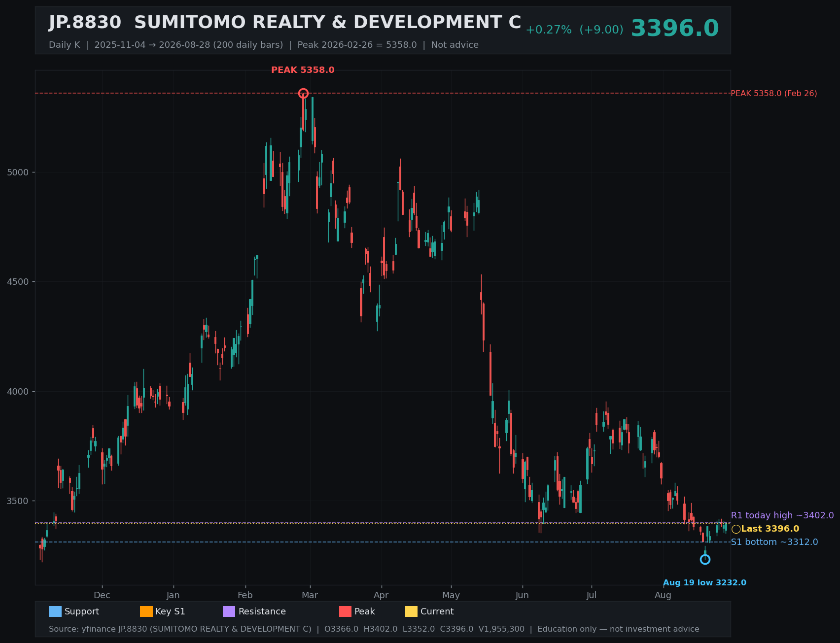Click the 'Jan' x-axis month label
840x643 pixels.
pos(173,595)
